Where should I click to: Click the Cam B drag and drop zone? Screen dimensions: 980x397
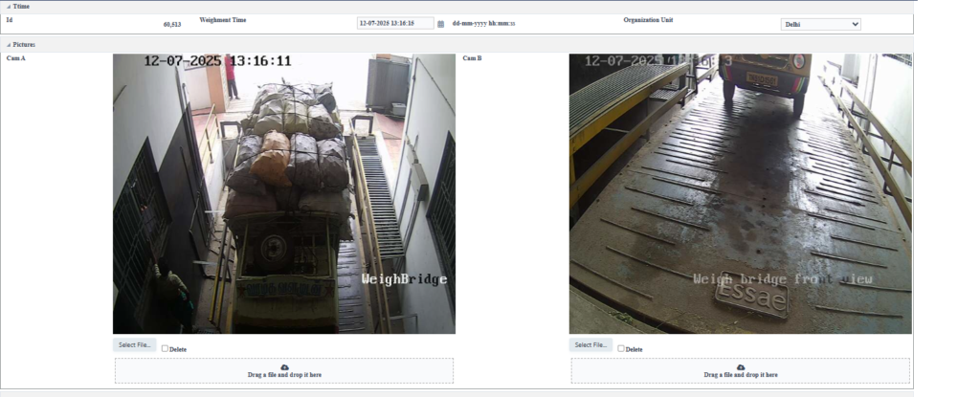[740, 375]
